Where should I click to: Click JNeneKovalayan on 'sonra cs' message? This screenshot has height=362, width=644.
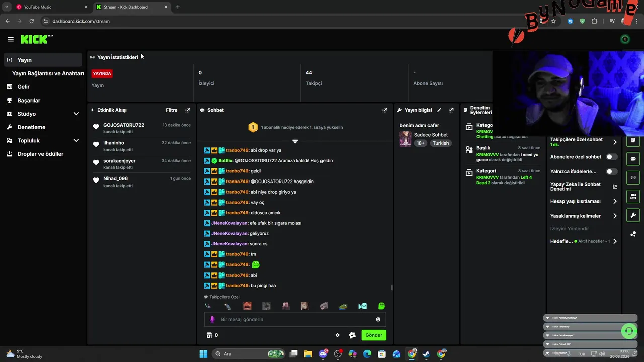(229, 244)
